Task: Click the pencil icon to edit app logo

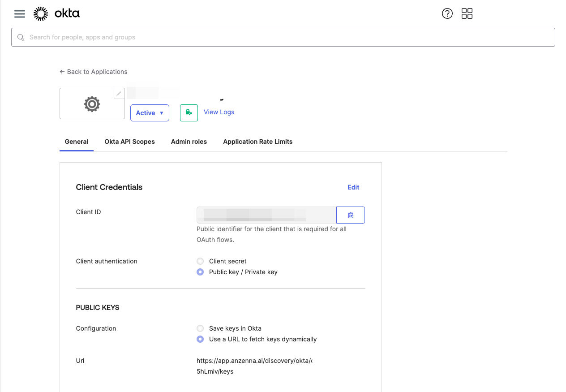Action: click(x=119, y=94)
